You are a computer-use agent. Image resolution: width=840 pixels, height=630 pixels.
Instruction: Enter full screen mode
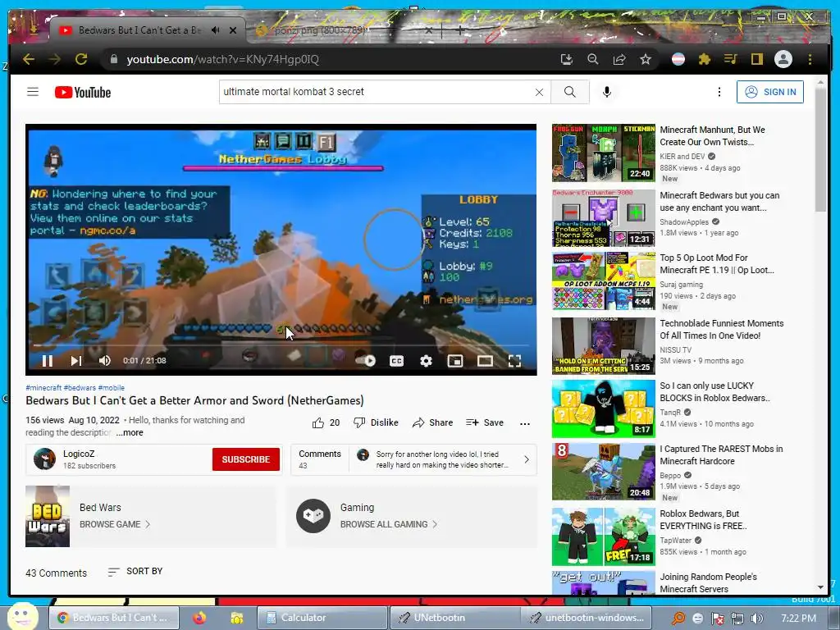(514, 361)
